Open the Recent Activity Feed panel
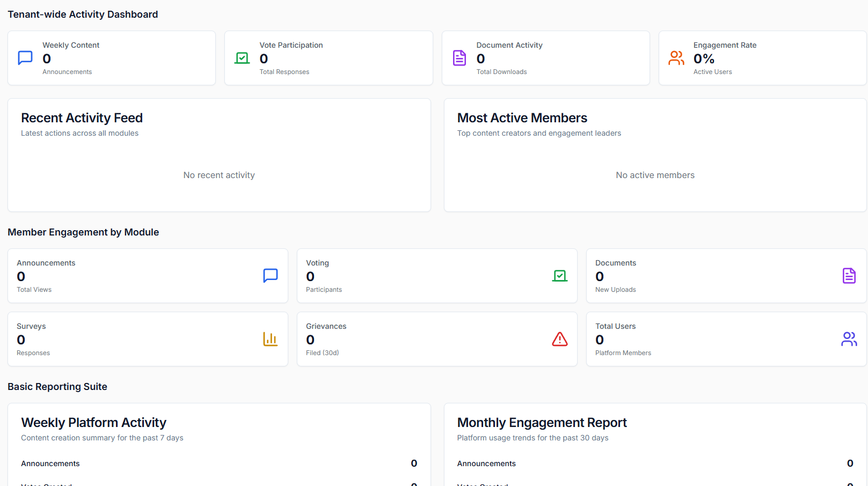 tap(218, 155)
